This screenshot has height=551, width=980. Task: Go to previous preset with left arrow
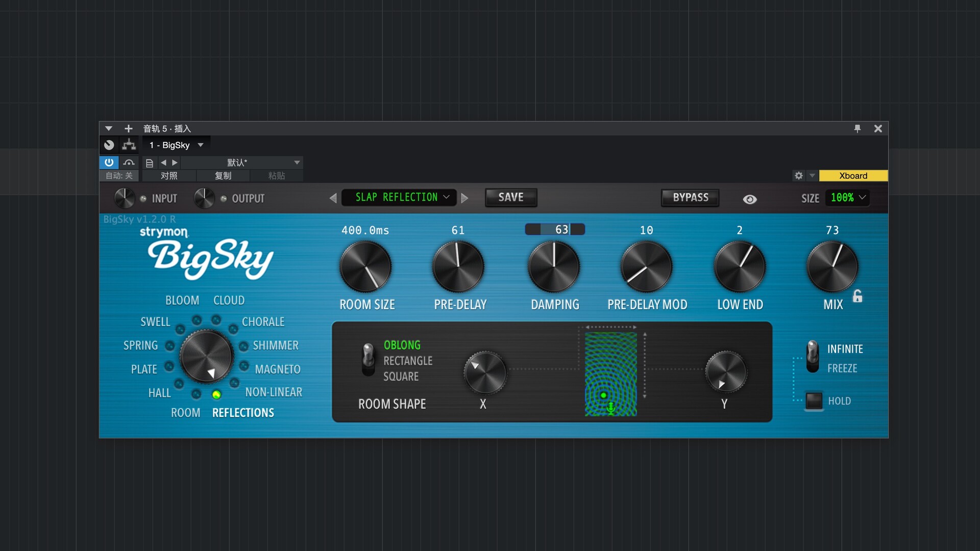click(x=163, y=162)
